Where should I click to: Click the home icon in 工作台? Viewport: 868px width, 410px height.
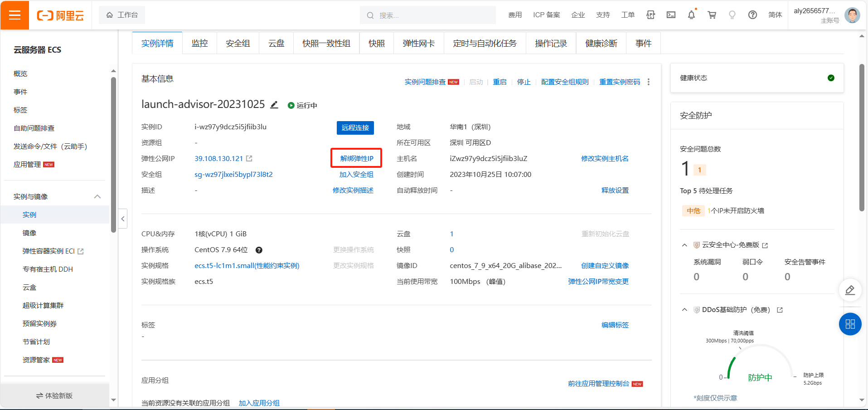pyautogui.click(x=110, y=15)
